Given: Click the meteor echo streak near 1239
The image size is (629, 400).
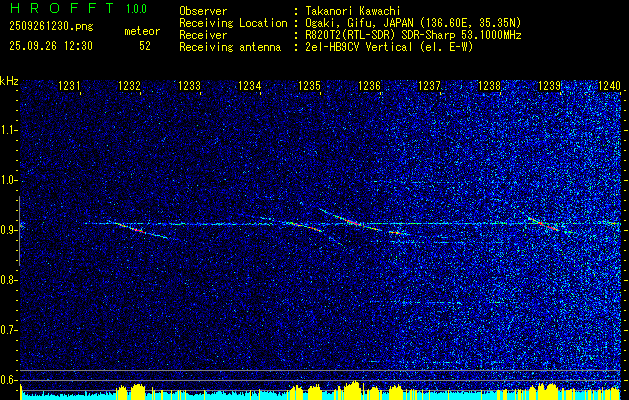Looking at the screenshot, I should click(545, 224).
